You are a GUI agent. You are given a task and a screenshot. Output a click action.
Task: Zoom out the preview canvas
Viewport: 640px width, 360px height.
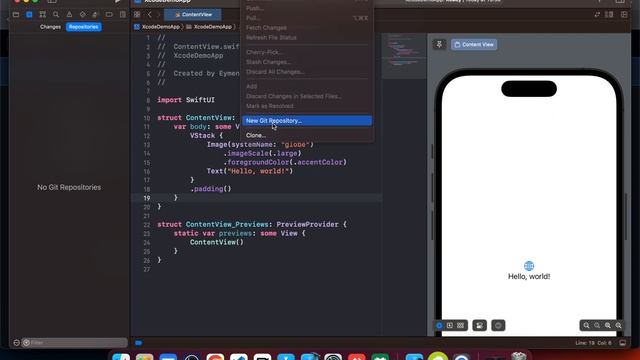point(587,325)
